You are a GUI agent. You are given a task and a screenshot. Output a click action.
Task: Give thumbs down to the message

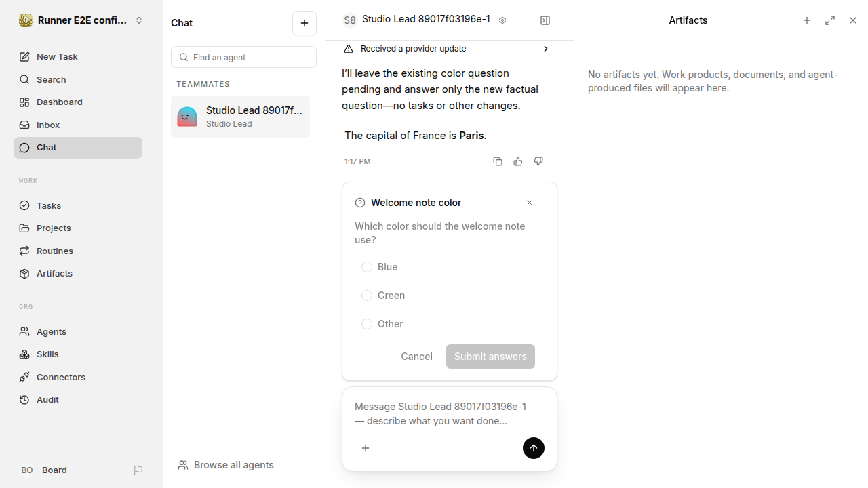pyautogui.click(x=538, y=161)
